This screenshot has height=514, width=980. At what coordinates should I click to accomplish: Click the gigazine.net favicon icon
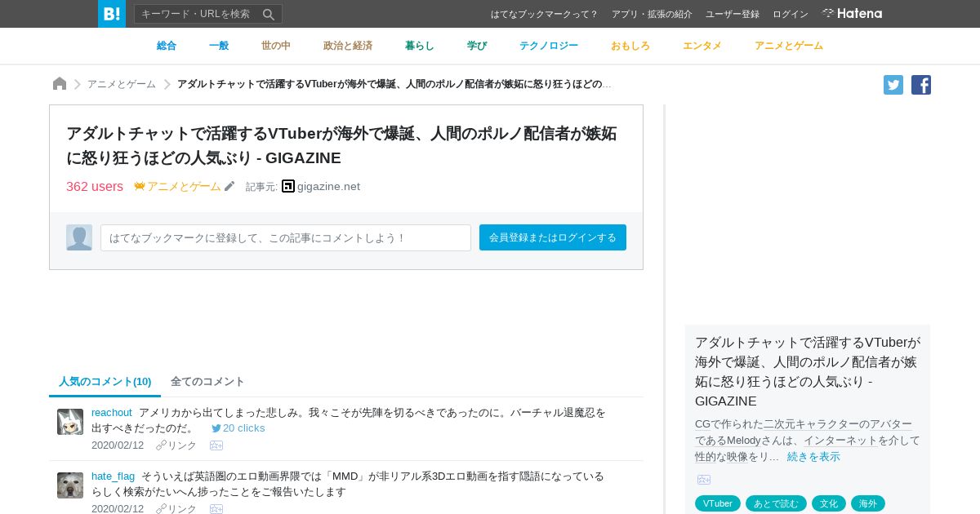[288, 186]
